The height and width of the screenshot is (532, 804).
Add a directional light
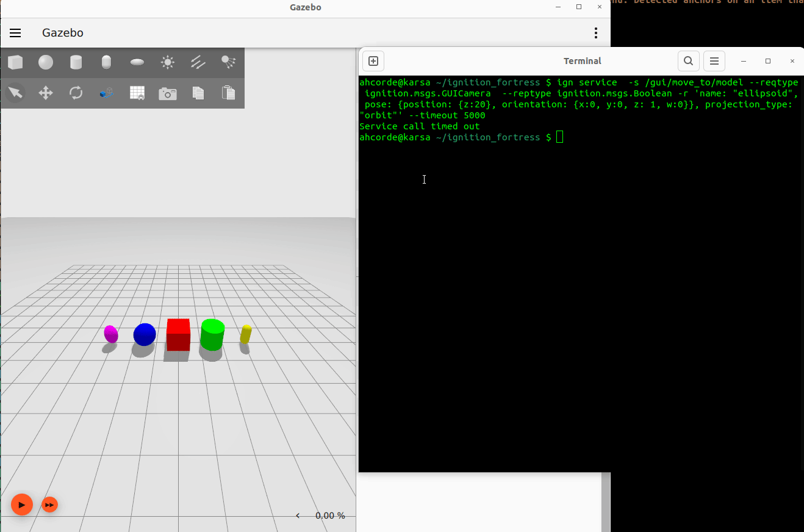198,62
